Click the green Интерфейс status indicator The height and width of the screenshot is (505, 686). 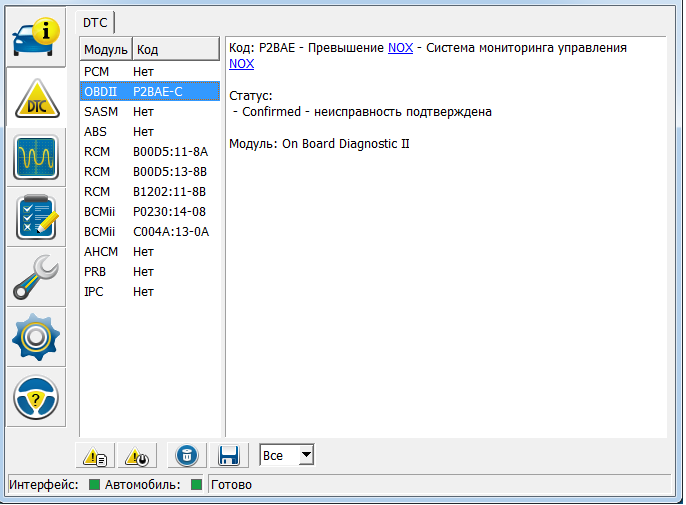(94, 484)
